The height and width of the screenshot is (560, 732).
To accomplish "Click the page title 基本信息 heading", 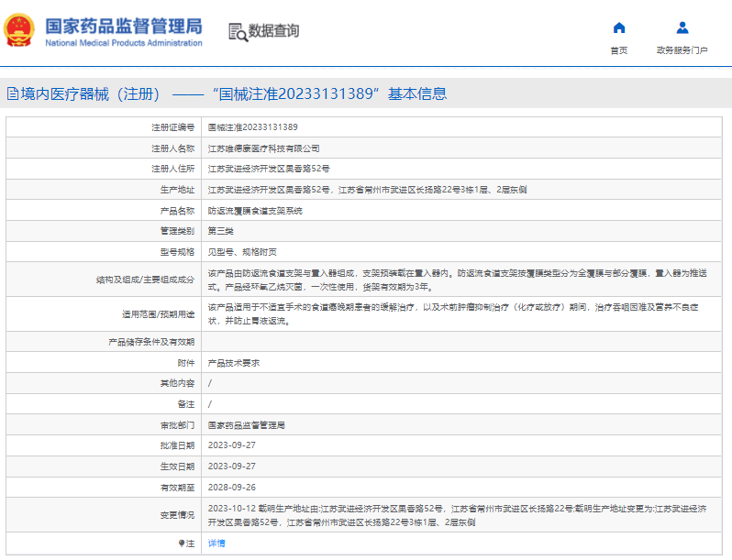I will tap(417, 93).
